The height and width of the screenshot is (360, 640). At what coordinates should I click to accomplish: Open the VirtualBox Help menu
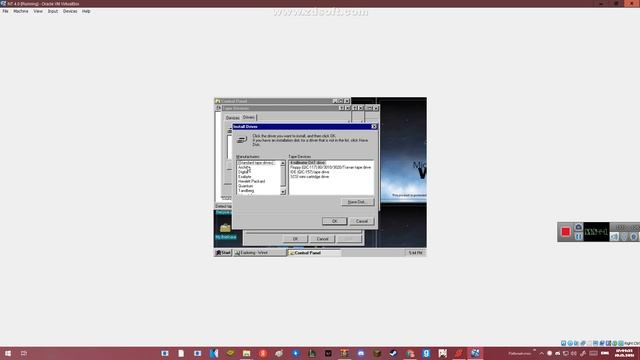coord(86,11)
